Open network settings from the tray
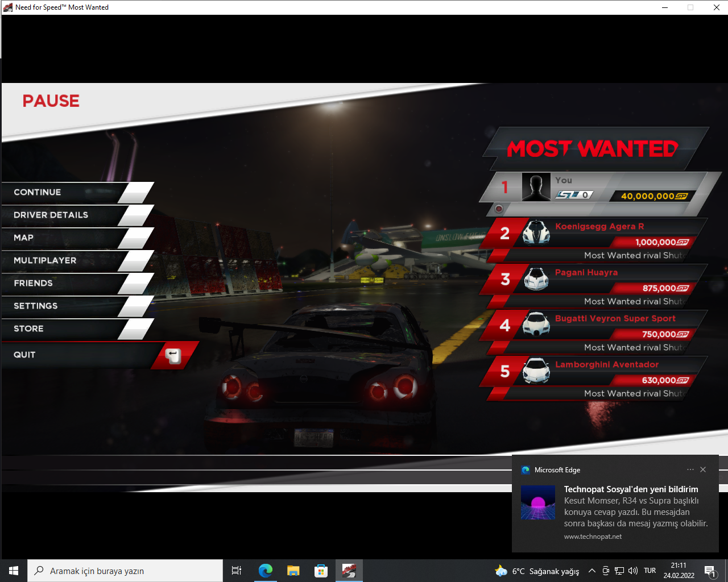Viewport: 728px width, 582px height. 619,571
